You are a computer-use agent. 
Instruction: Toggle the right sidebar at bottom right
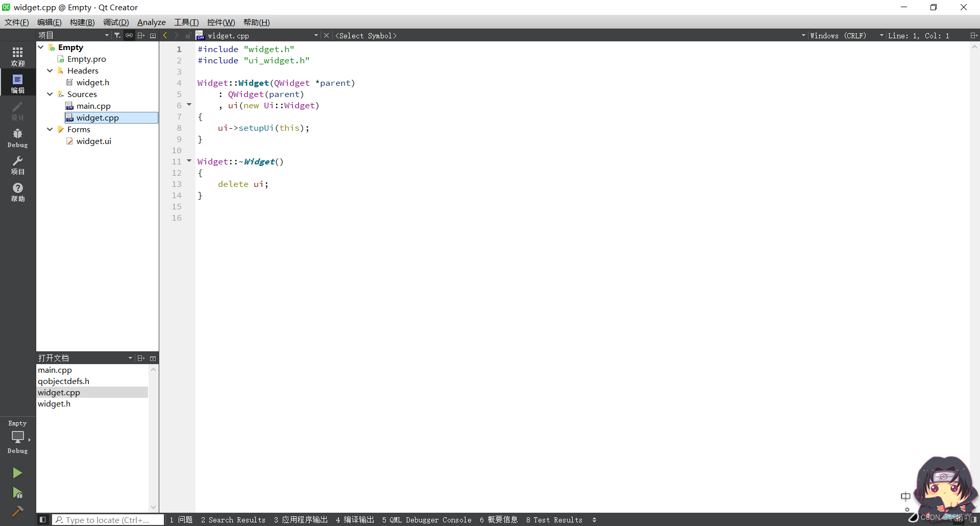coord(973,519)
